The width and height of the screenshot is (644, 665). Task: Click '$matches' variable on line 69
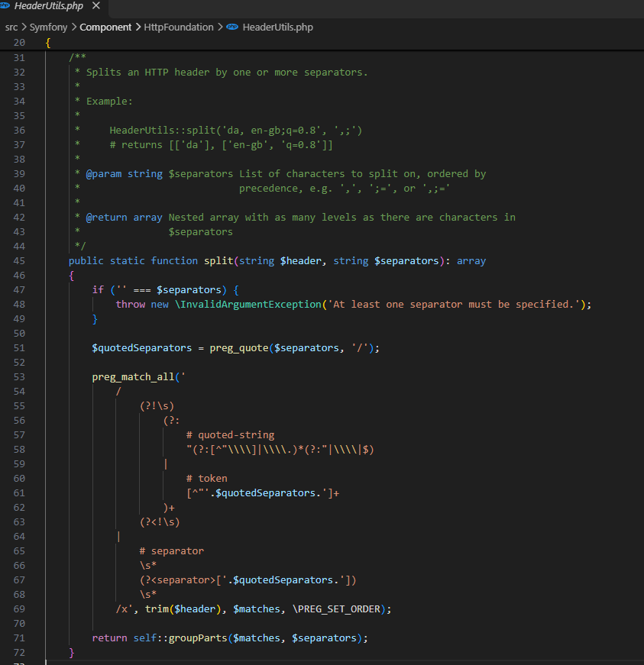[257, 609]
